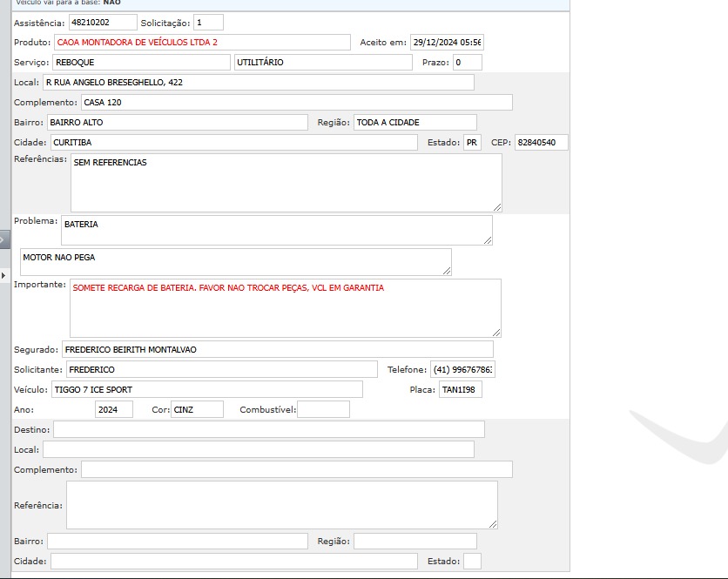Click the REBOQUE service field

click(141, 63)
